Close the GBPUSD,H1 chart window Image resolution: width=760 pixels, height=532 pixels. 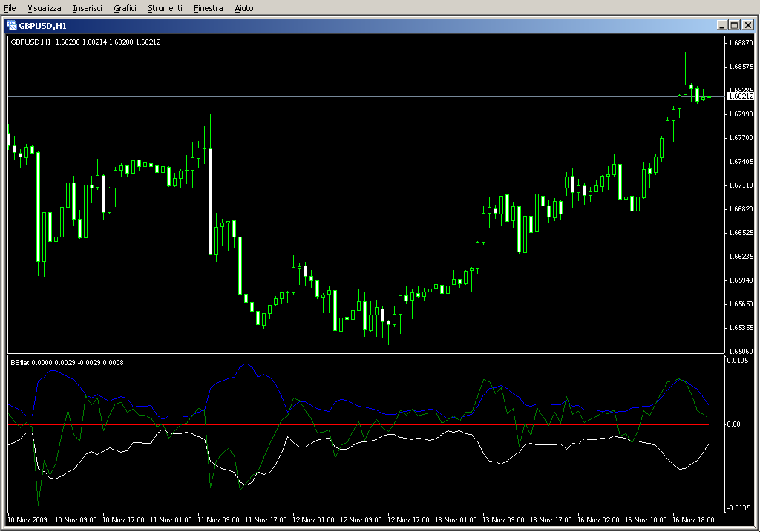[748, 25]
